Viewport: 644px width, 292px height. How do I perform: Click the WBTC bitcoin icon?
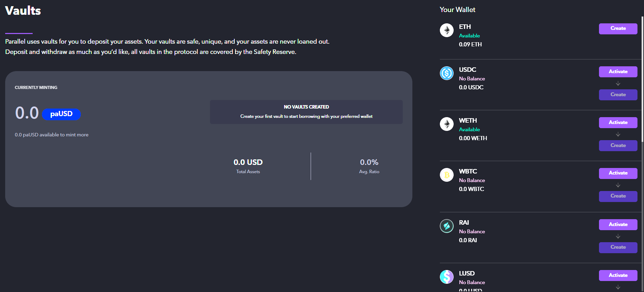point(446,175)
